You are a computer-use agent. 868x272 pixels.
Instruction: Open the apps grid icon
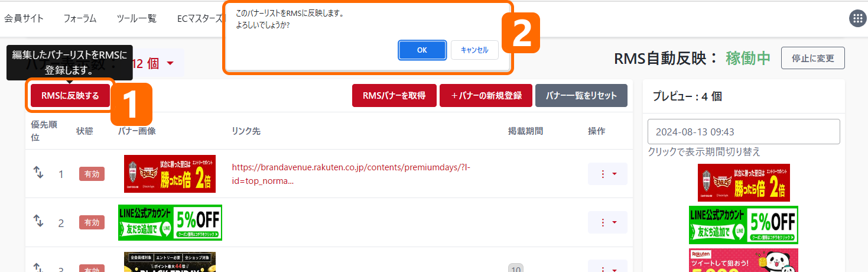point(857,18)
